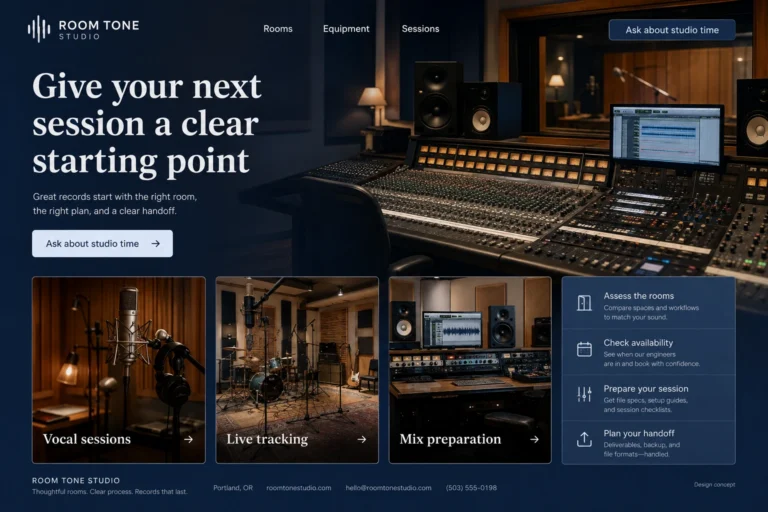The image size is (768, 512).
Task: Click 'Great records start with the right room' text
Action: pos(115,197)
